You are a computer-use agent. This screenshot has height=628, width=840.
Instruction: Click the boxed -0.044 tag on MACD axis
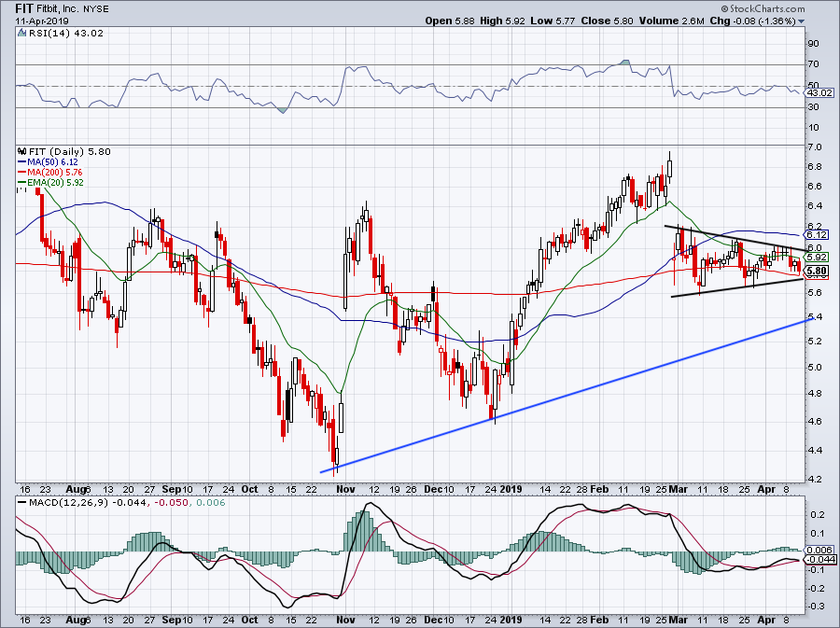[x=821, y=560]
